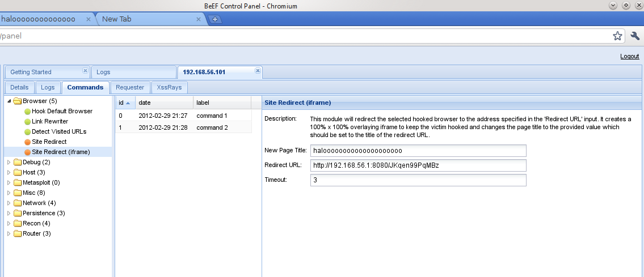This screenshot has height=277, width=644.
Task: Collapse the Browser (5) tree node
Action: pyautogui.click(x=9, y=101)
